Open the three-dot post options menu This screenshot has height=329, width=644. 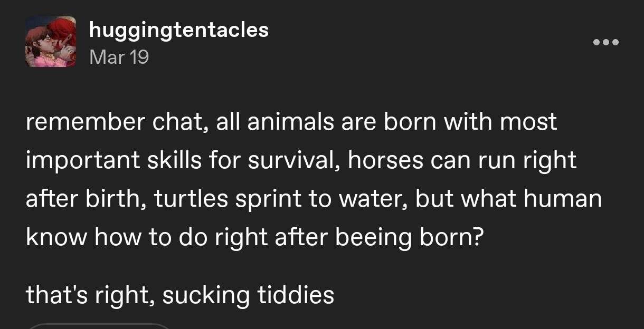click(x=605, y=42)
